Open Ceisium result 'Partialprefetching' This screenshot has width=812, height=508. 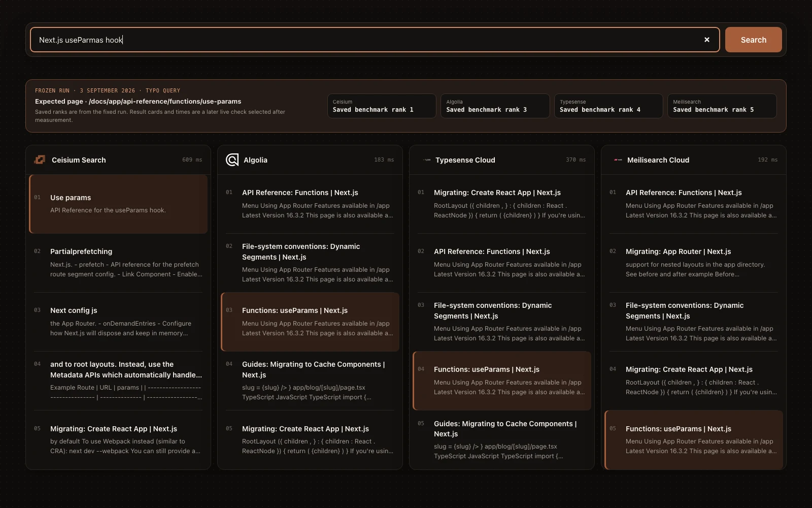coord(118,263)
